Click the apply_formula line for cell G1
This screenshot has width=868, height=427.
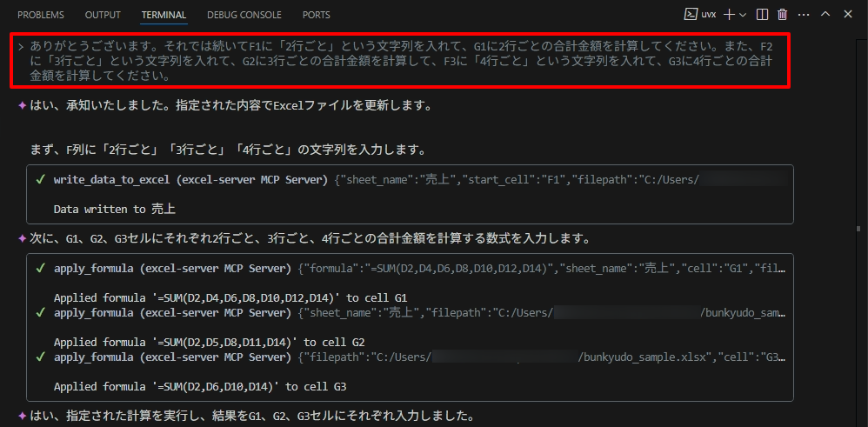[x=411, y=269]
